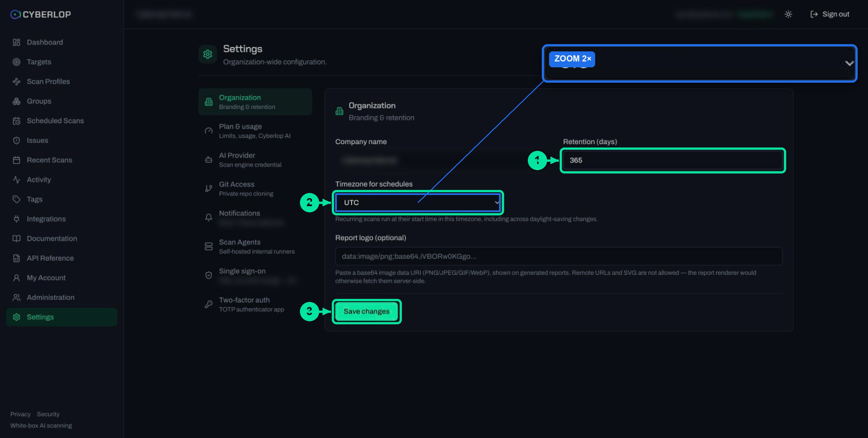Image resolution: width=868 pixels, height=438 pixels.
Task: Click the AI Provider bot icon
Action: (209, 160)
